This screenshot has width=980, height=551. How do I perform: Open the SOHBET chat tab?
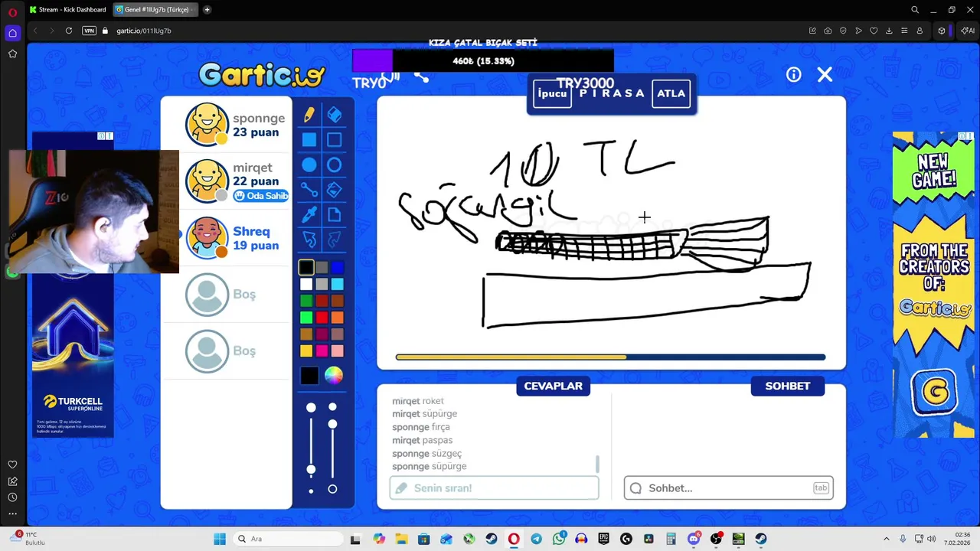tap(787, 386)
